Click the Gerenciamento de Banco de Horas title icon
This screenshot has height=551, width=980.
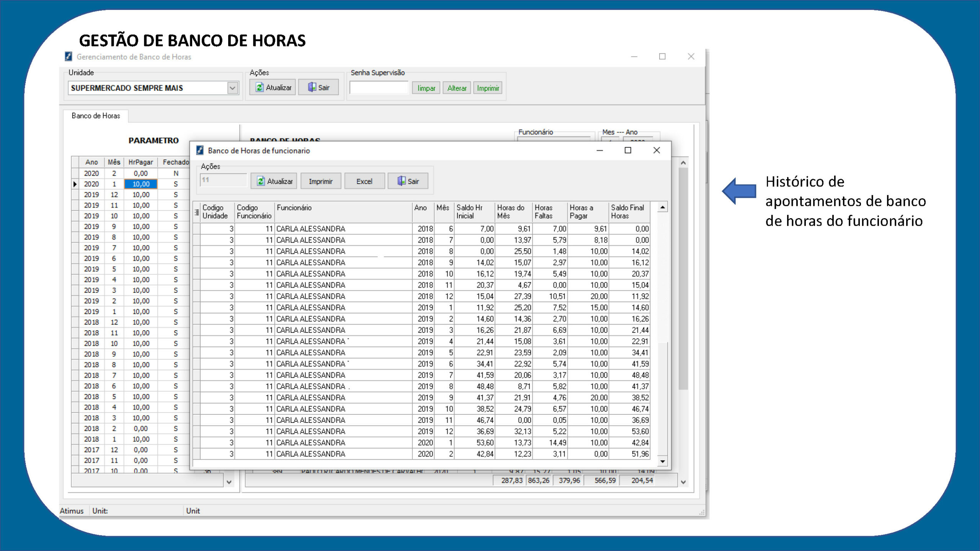(68, 57)
